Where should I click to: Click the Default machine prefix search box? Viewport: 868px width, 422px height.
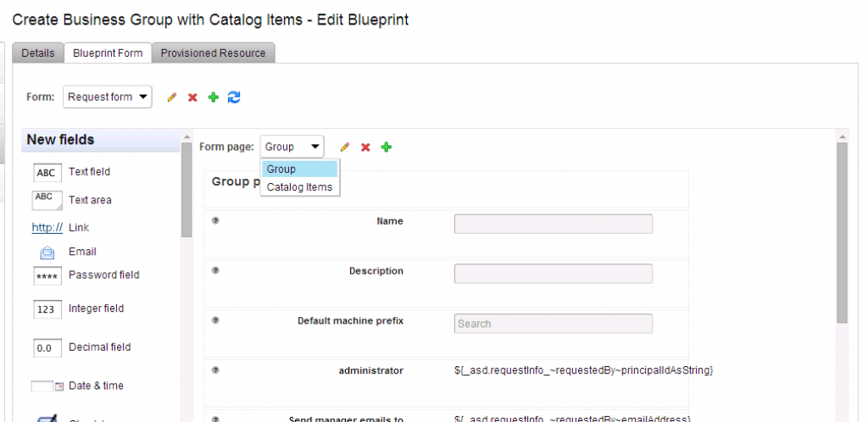[553, 324]
